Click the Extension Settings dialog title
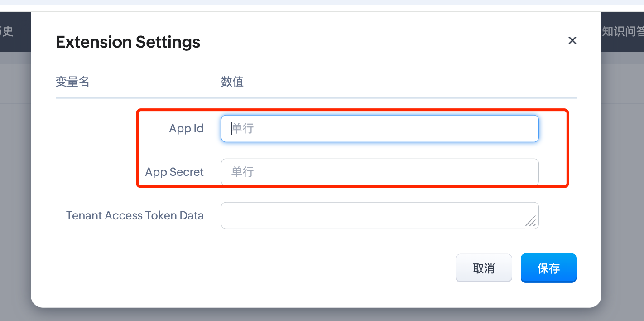This screenshot has height=321, width=644. point(128,42)
